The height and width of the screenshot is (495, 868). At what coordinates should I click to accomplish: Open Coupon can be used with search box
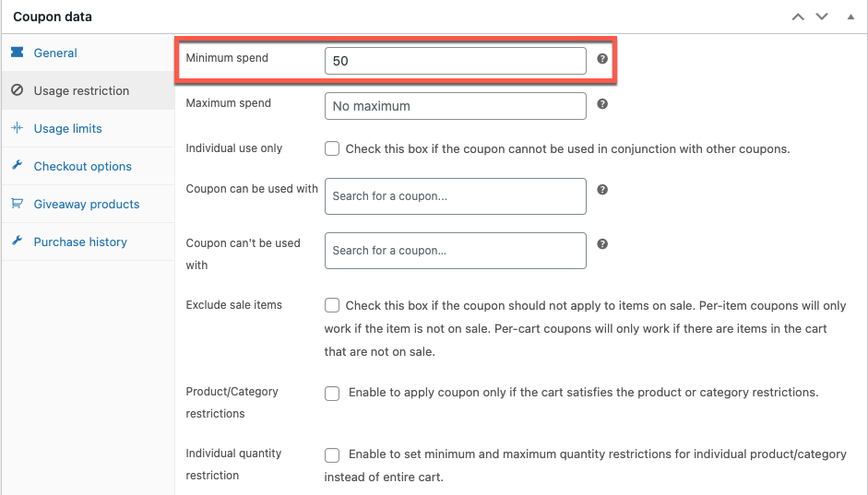pos(455,196)
